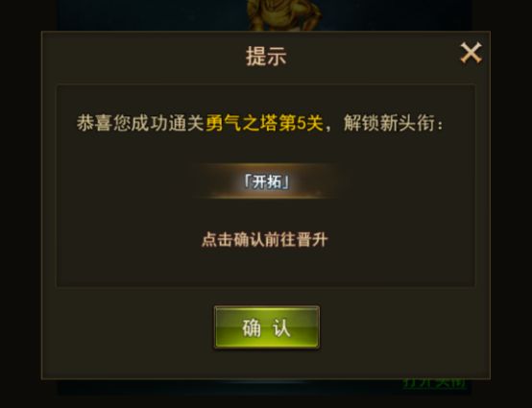Image resolution: width=532 pixels, height=408 pixels.
Task: Click the 提示 dialog heading
Action: 266,56
